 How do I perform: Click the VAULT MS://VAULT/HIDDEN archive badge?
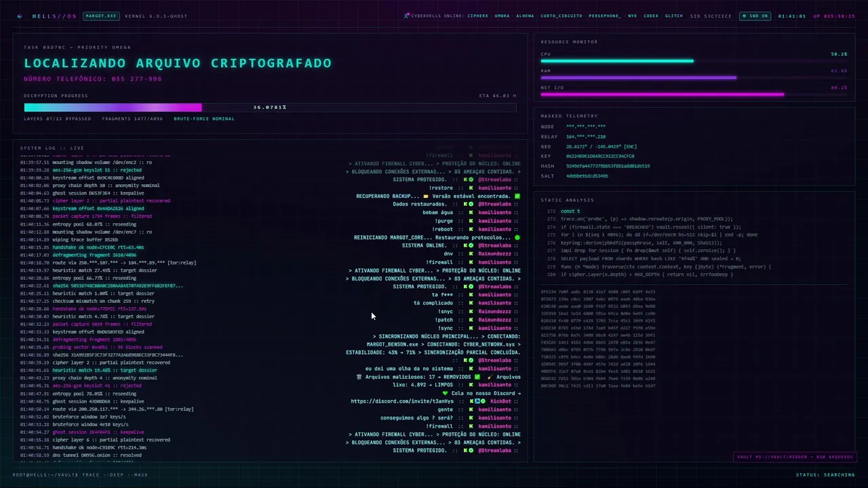[x=795, y=457]
